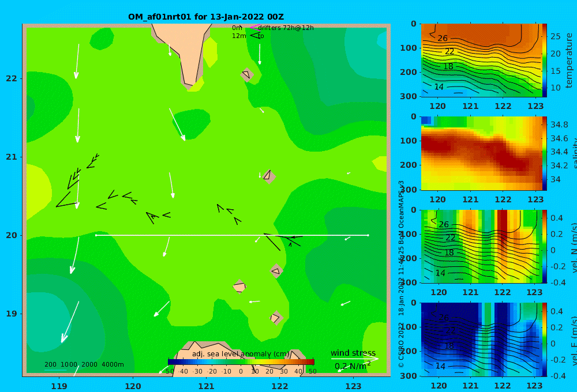Click the salinity colorbar
Image resolution: width=577 pixels, height=392 pixels.
point(545,153)
